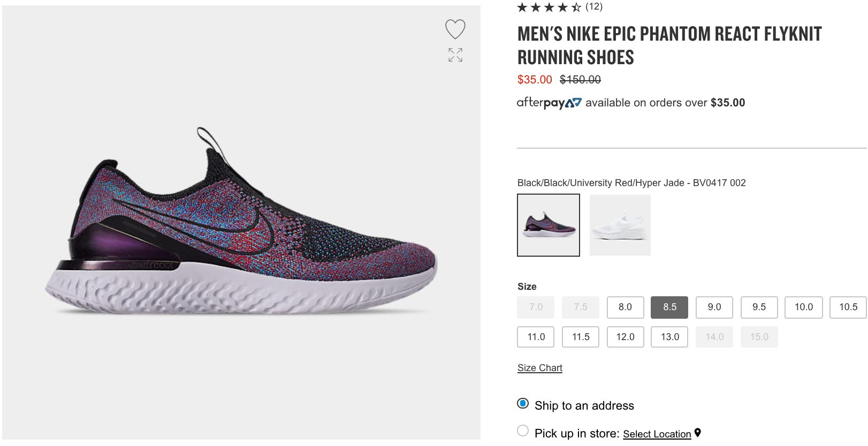The image size is (868, 446).
Task: Pick size 11.0
Action: pos(536,337)
